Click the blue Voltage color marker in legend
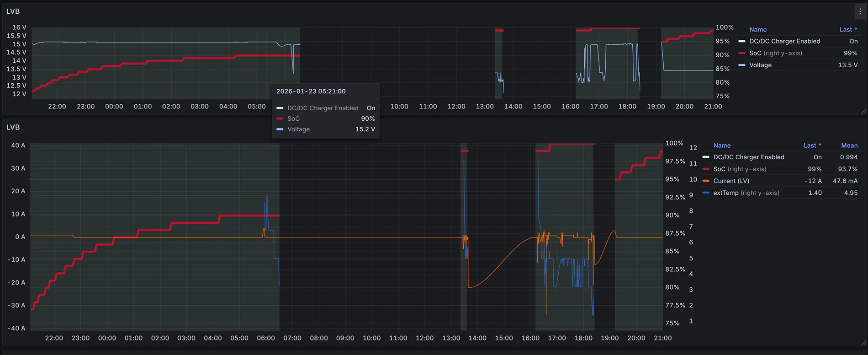Viewport: 868px width, 355px height. (x=742, y=65)
